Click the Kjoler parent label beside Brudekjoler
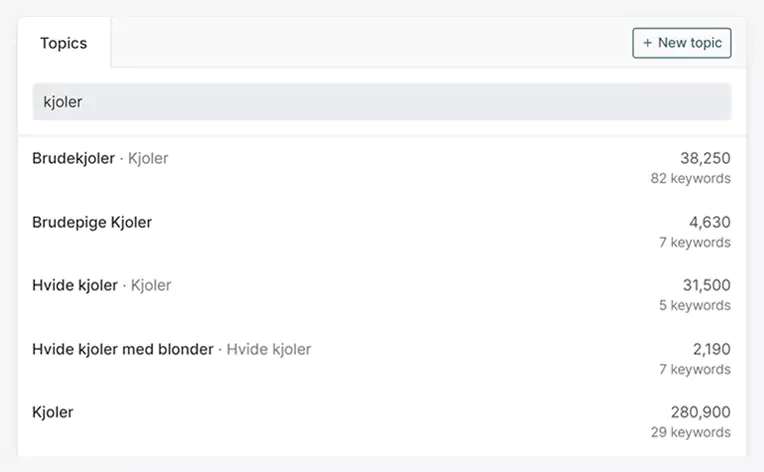Viewport: 764px width, 472px height. 148,158
